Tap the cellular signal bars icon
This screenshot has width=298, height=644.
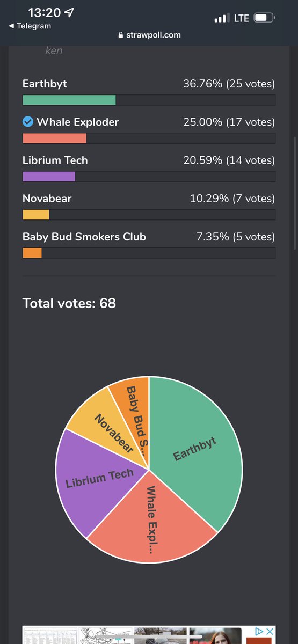click(221, 19)
